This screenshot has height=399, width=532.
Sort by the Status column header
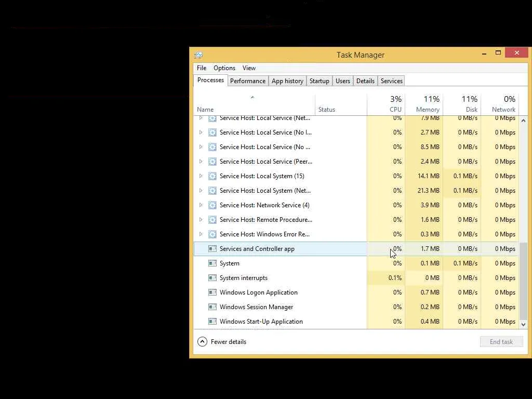pyautogui.click(x=341, y=104)
